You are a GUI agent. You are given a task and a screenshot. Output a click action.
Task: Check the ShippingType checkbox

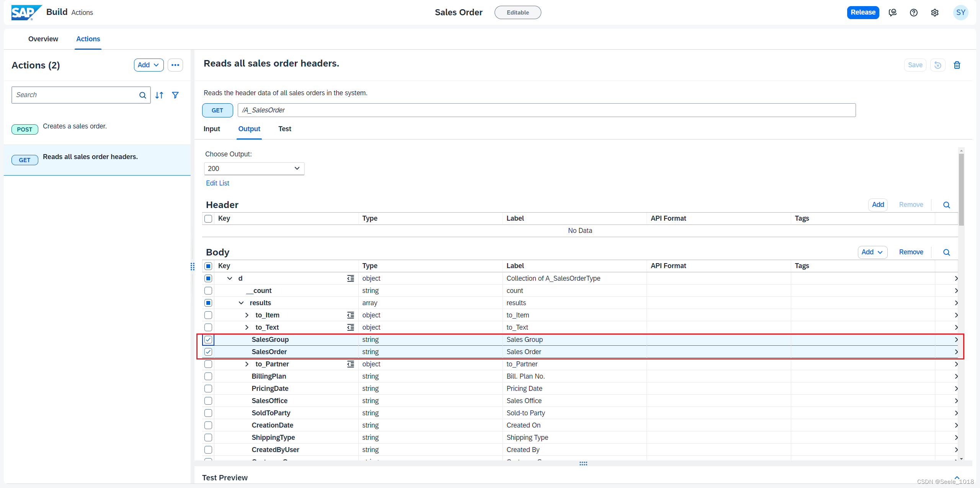click(208, 438)
